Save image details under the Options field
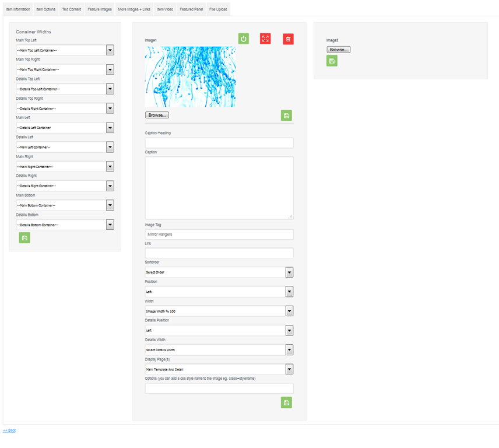This screenshot has height=448, width=499. [x=286, y=402]
